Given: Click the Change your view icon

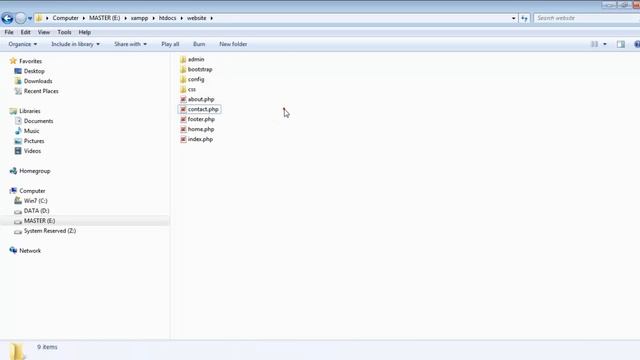Looking at the screenshot, I should click(x=594, y=44).
